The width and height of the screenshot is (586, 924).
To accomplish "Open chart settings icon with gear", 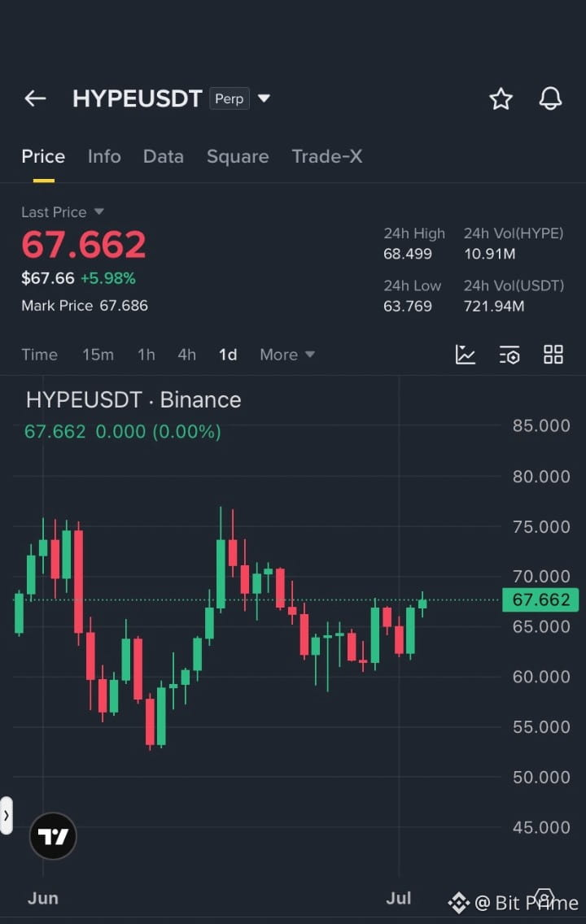I will tap(509, 355).
